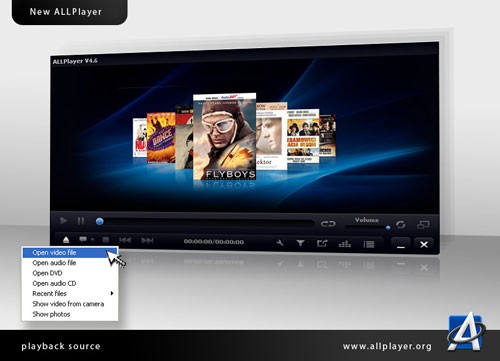Screen dimensions: 500x361
Task: Open the equalizer bars icon
Action: coord(345,244)
